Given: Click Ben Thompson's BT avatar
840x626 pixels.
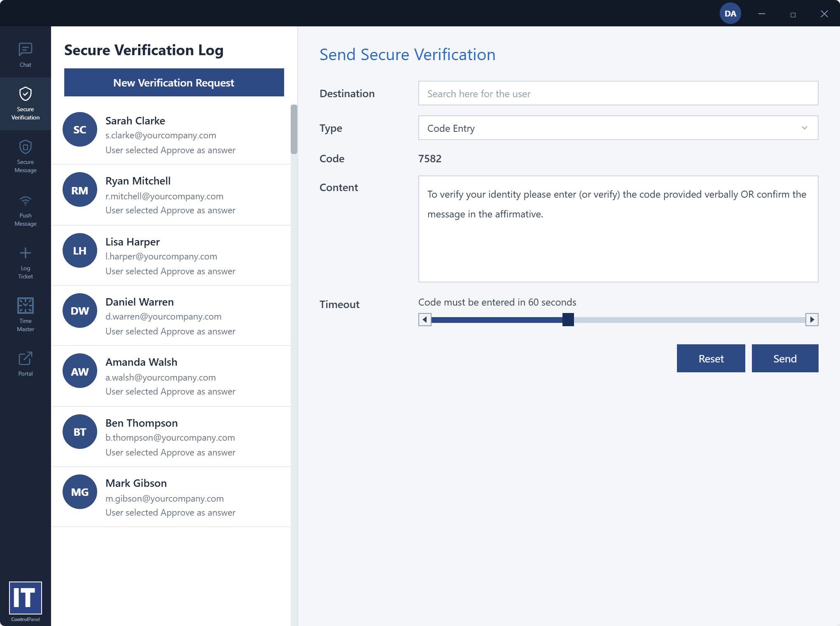Looking at the screenshot, I should (80, 432).
